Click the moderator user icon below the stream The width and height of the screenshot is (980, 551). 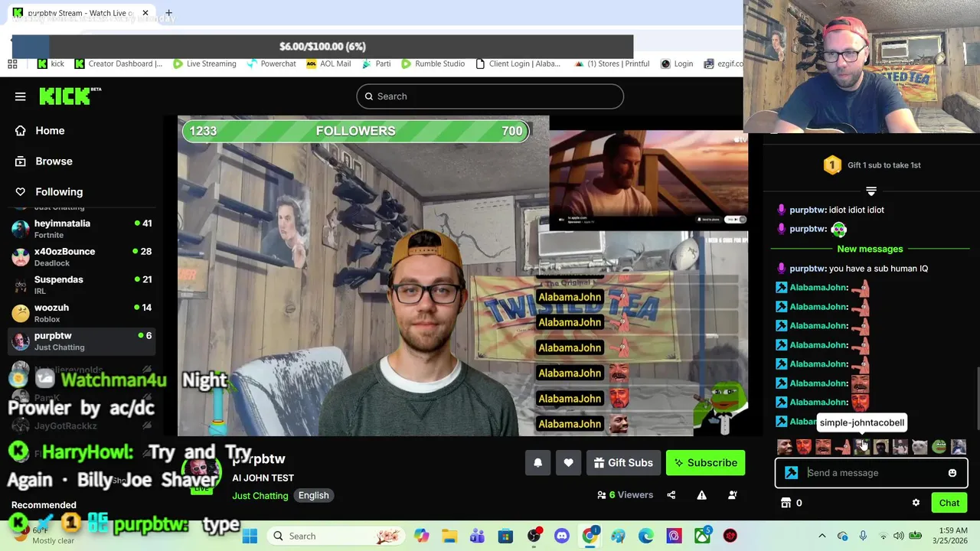click(x=732, y=495)
